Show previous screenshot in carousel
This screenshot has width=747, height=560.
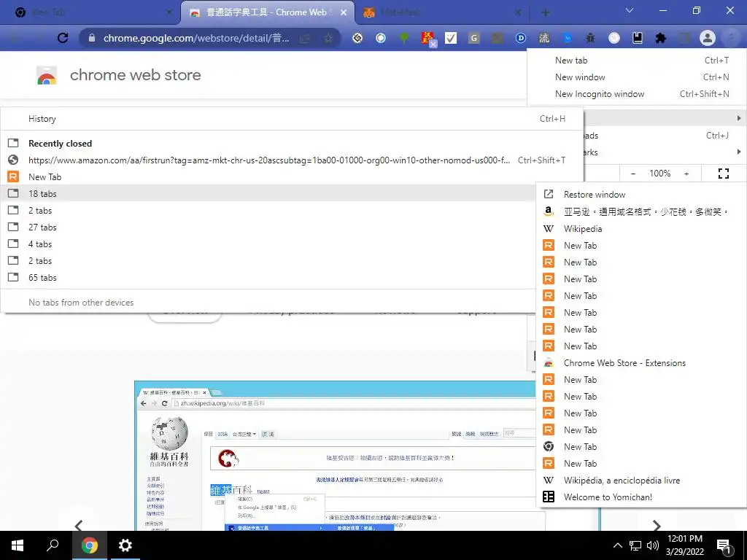tap(79, 525)
